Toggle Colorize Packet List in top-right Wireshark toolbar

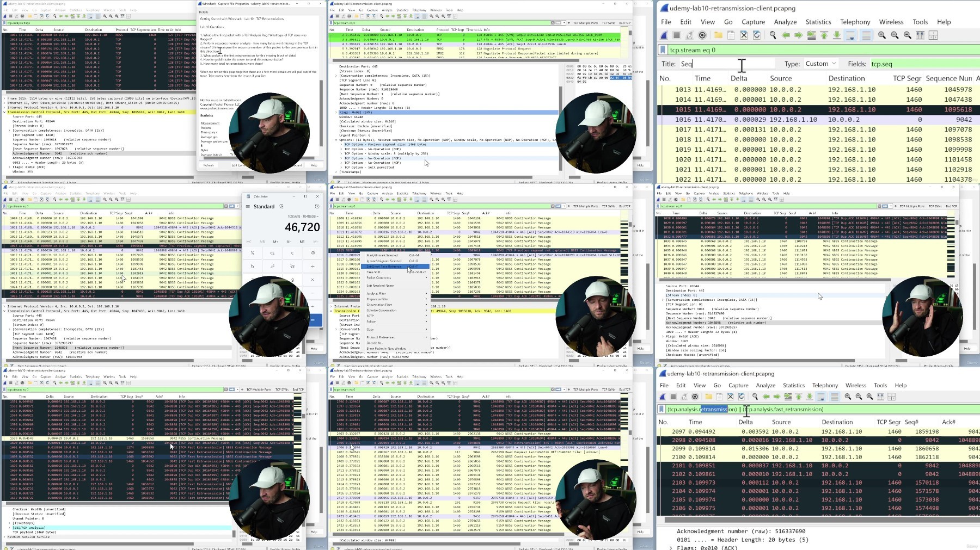click(866, 35)
